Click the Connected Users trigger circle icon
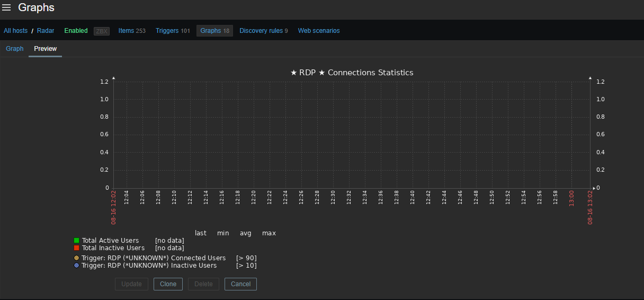Image resolution: width=644 pixels, height=300 pixels. pos(77,258)
